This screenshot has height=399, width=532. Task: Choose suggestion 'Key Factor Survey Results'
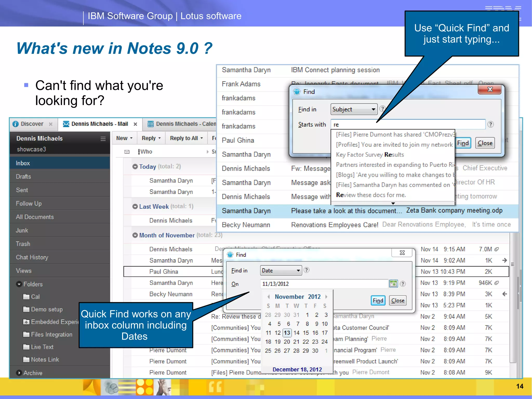coord(370,155)
